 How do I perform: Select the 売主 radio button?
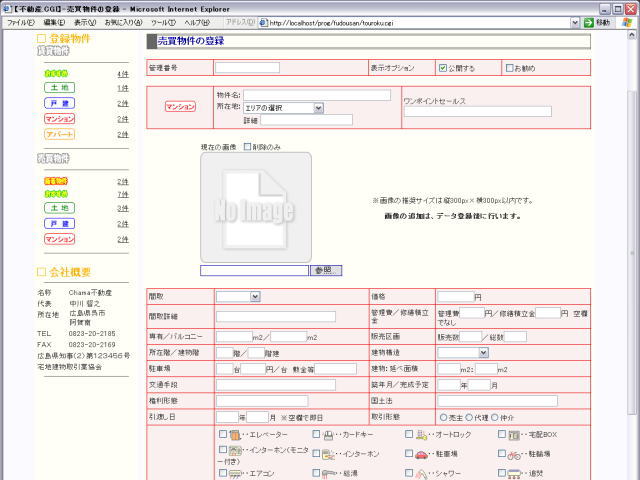444,417
